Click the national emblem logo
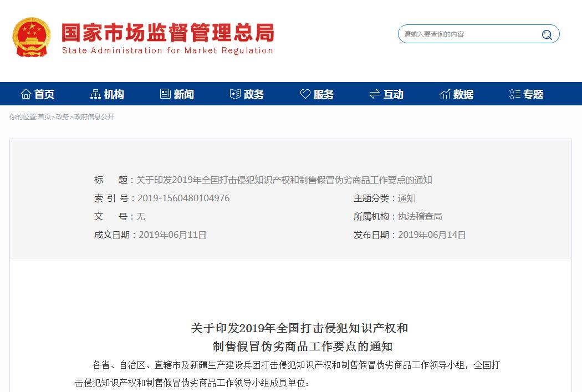Viewport: 582px width, 392px height. coord(32,37)
